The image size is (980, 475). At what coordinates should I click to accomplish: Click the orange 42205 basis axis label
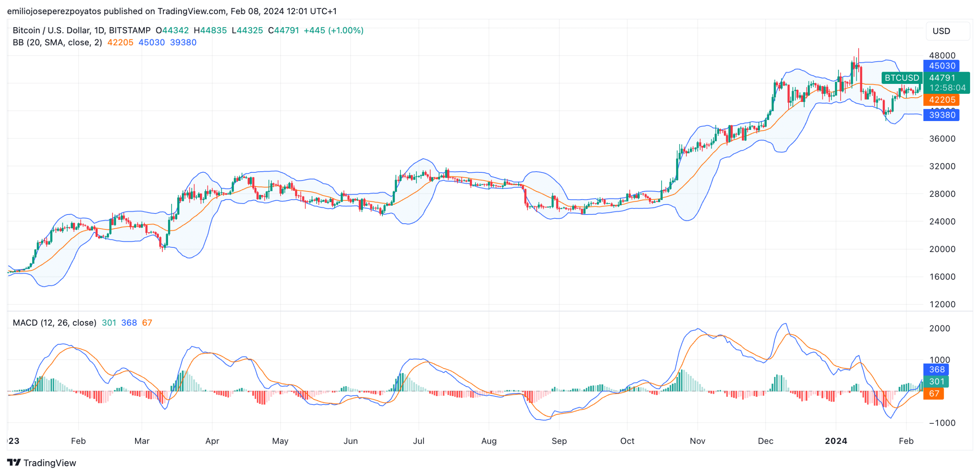tap(942, 100)
